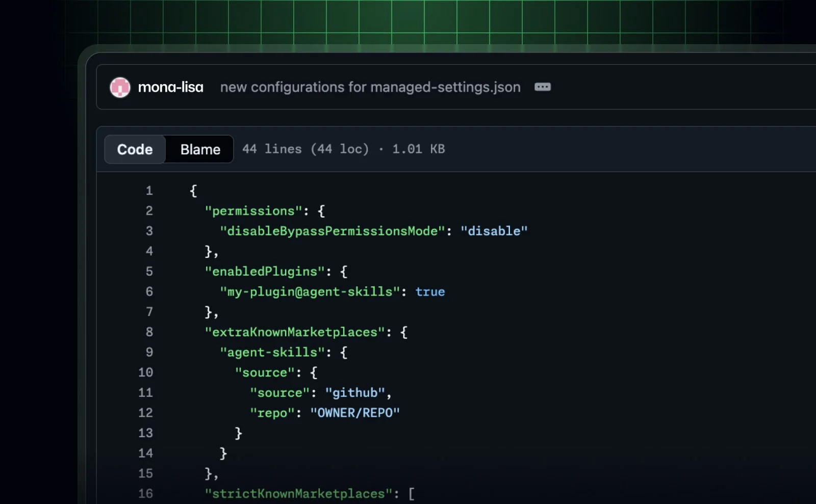
Task: Select line number 15
Action: coord(145,473)
